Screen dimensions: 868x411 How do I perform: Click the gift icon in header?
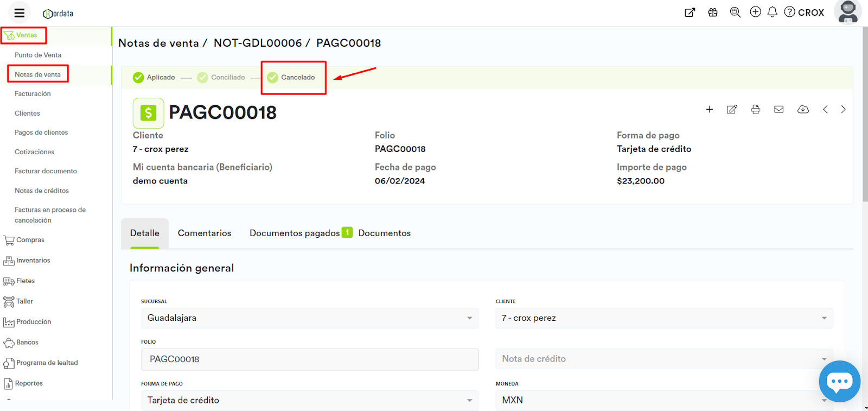tap(713, 12)
